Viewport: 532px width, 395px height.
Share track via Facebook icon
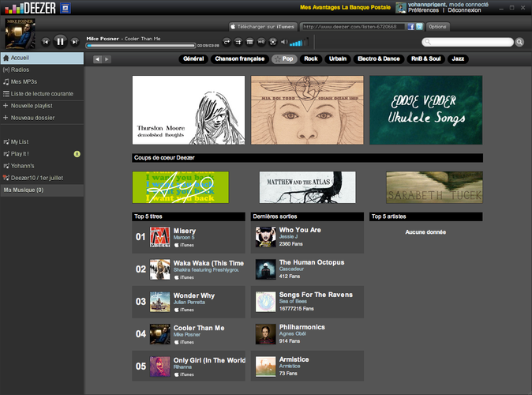(410, 26)
